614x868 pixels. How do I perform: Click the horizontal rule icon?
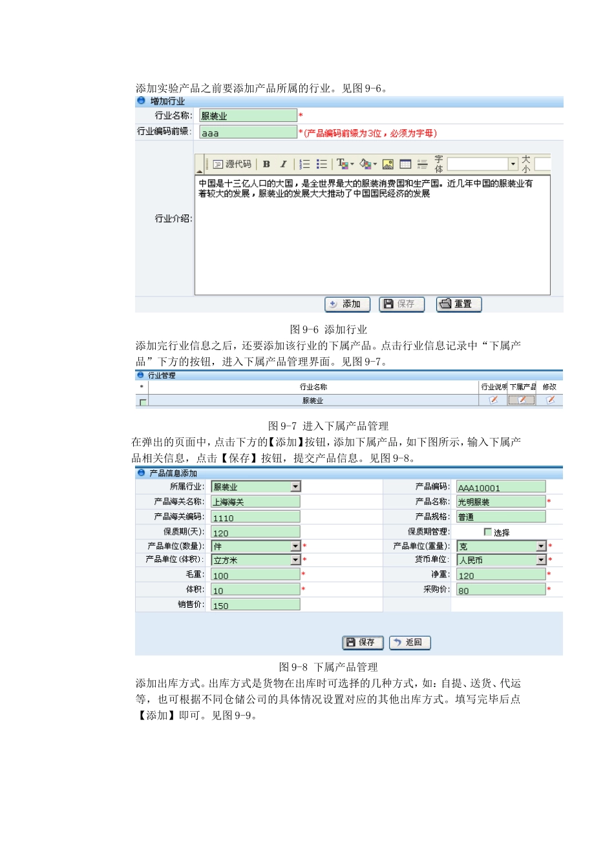click(x=422, y=163)
